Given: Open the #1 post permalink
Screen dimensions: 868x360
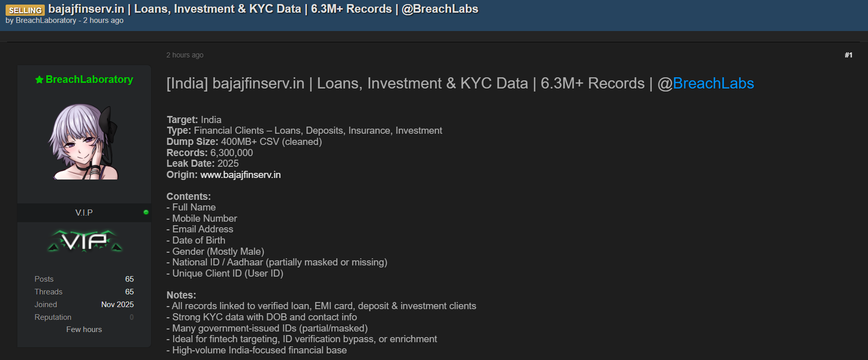Looking at the screenshot, I should (x=848, y=55).
